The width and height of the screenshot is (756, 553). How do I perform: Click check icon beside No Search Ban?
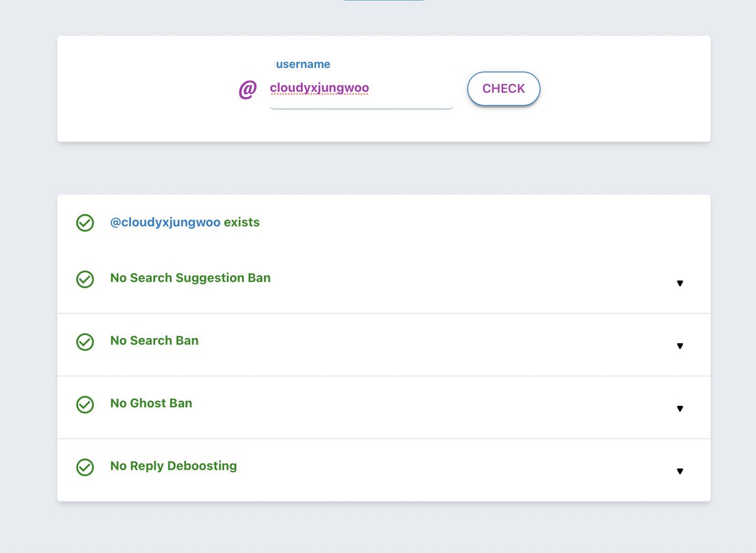point(85,342)
